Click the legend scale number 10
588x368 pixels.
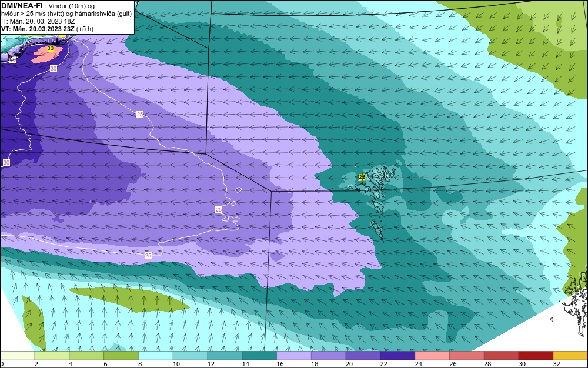tap(176, 364)
